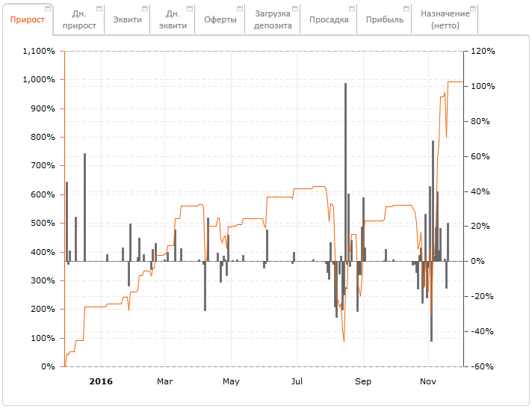Open the Эквити tab
Image resolution: width=532 pixels, height=409 pixels.
[x=126, y=20]
